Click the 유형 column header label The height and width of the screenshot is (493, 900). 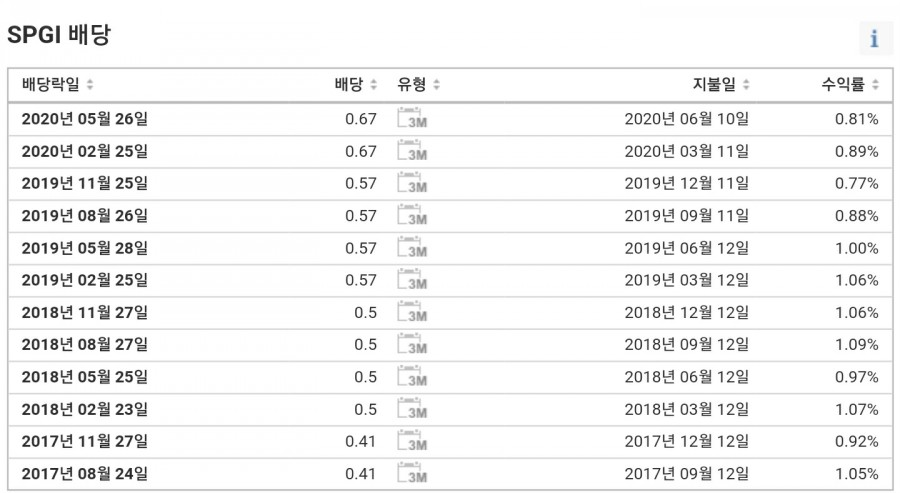pyautogui.click(x=412, y=84)
